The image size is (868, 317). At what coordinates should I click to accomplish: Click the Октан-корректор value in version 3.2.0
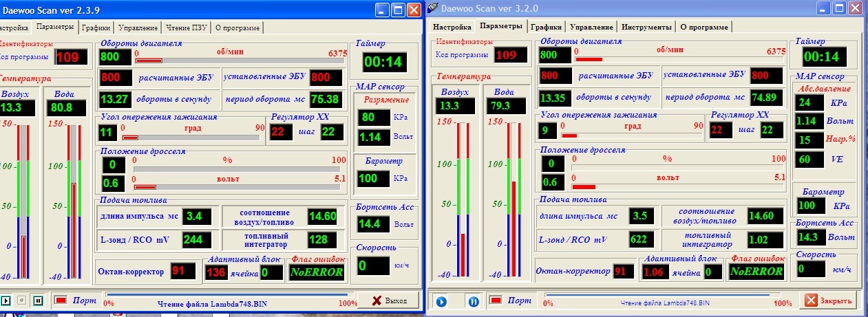click(624, 271)
